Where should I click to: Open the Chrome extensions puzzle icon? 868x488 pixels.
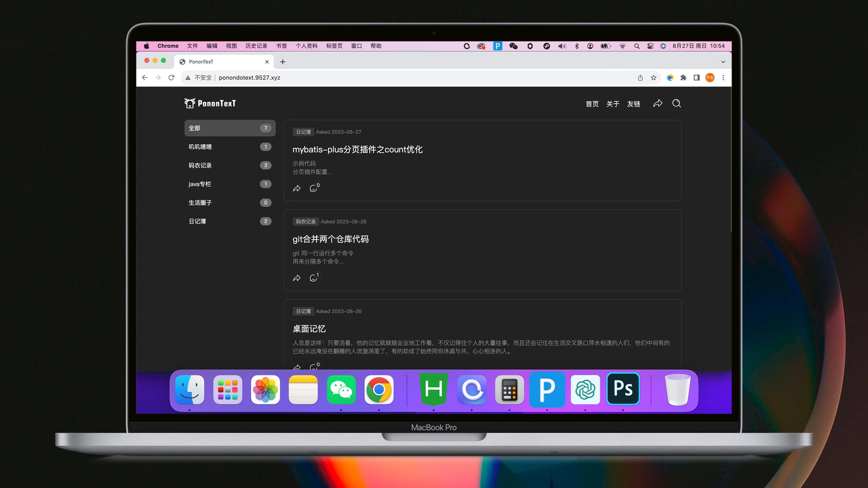[684, 78]
